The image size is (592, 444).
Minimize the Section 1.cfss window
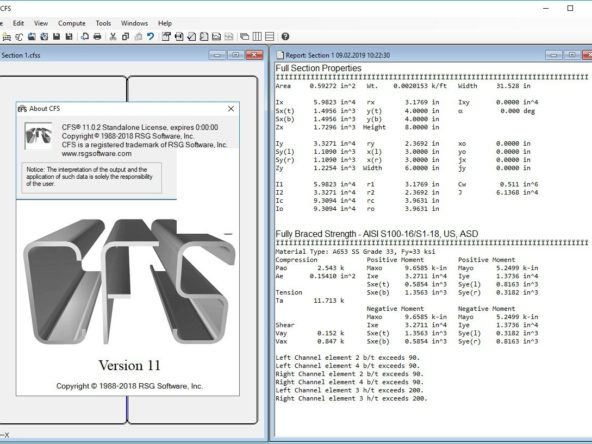tap(217, 55)
